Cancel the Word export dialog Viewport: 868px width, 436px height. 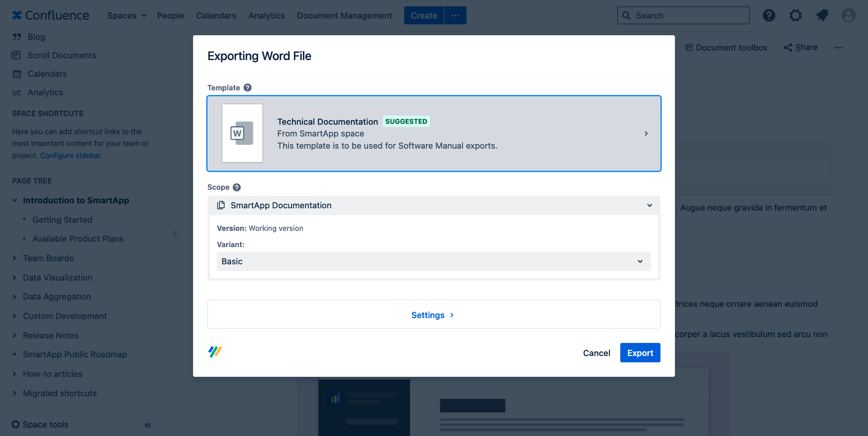[596, 353]
